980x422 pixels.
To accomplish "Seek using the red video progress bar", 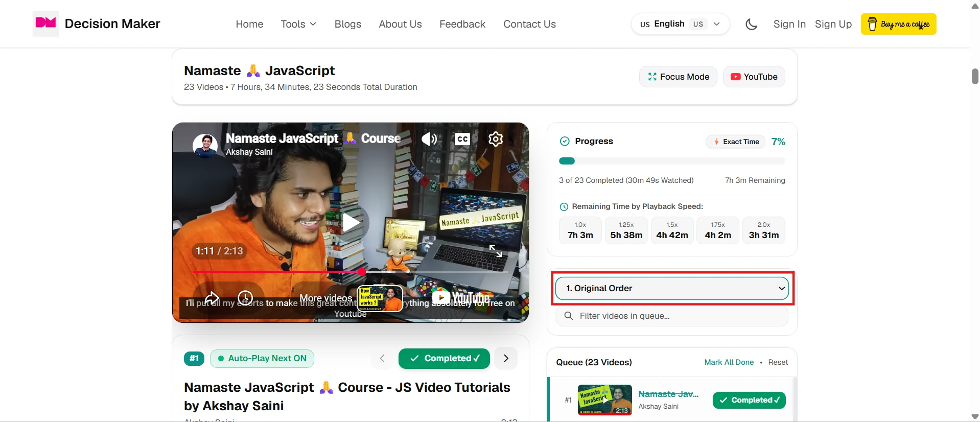I will pyautogui.click(x=350, y=272).
